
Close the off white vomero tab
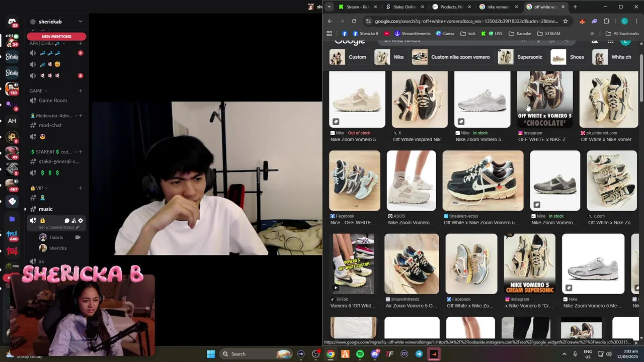click(563, 7)
